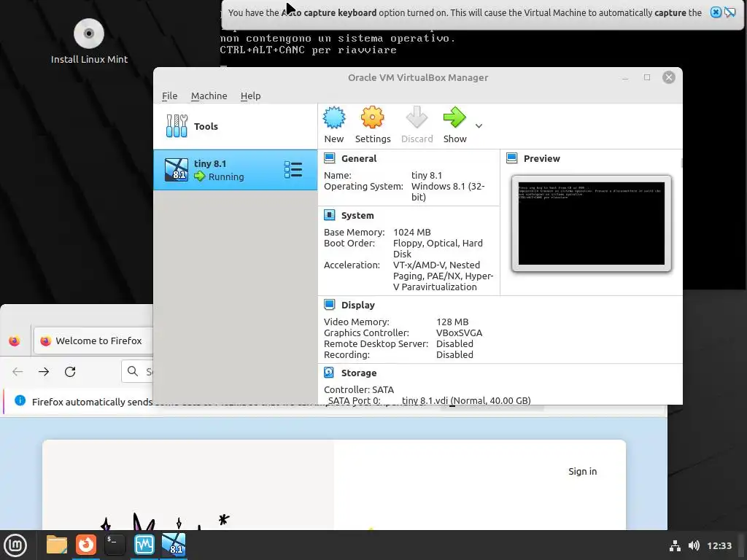Screen dimensions: 747x560
Task: Launch Firefox from the taskbar
Action: [86, 545]
